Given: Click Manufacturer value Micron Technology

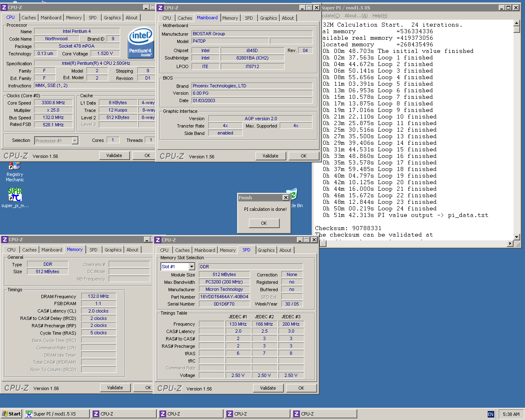Looking at the screenshot, I should pos(224,289).
